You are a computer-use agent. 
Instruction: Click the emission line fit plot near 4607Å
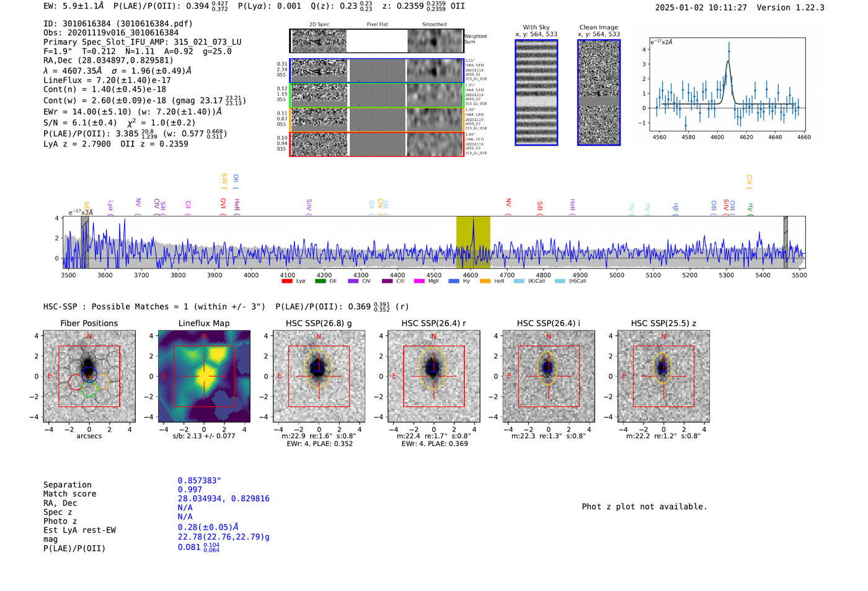click(727, 84)
